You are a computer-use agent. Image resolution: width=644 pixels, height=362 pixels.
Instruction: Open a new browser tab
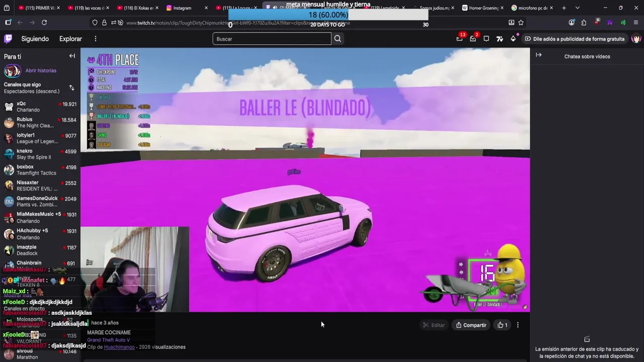(x=564, y=8)
